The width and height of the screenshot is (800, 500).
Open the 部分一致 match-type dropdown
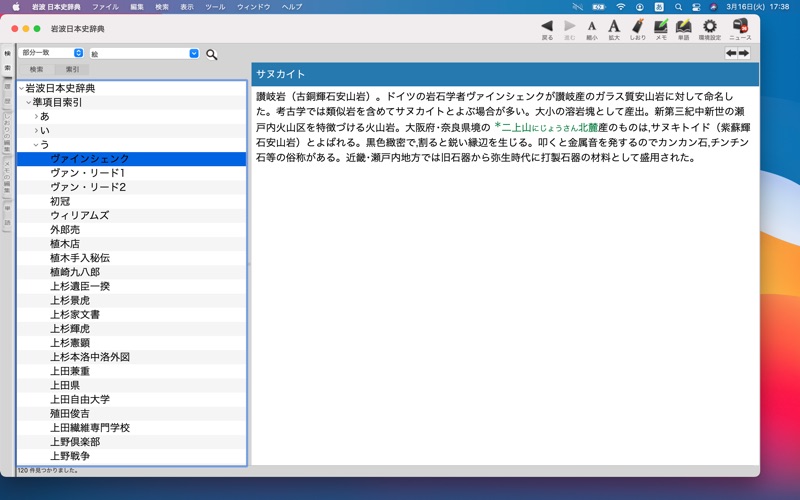51,53
